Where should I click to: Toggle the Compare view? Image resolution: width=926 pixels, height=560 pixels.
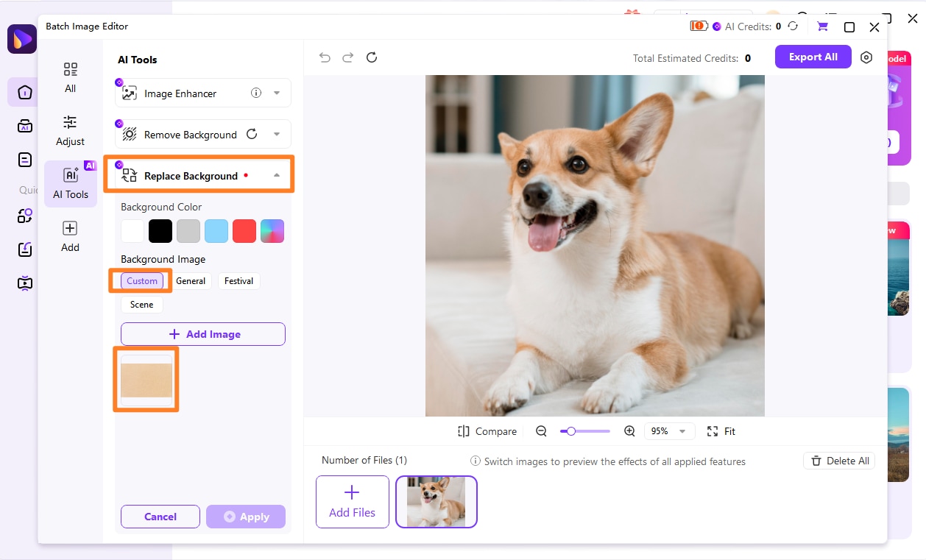point(487,431)
